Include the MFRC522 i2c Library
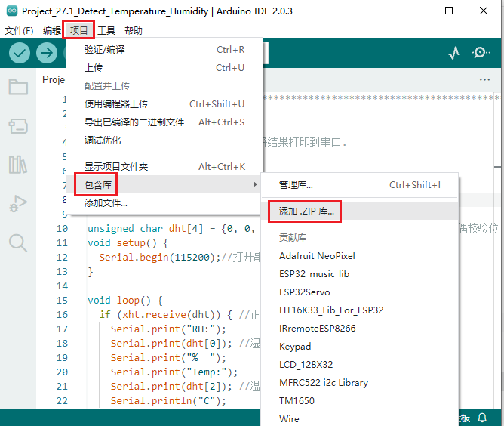The height and width of the screenshot is (426, 504). click(x=323, y=383)
